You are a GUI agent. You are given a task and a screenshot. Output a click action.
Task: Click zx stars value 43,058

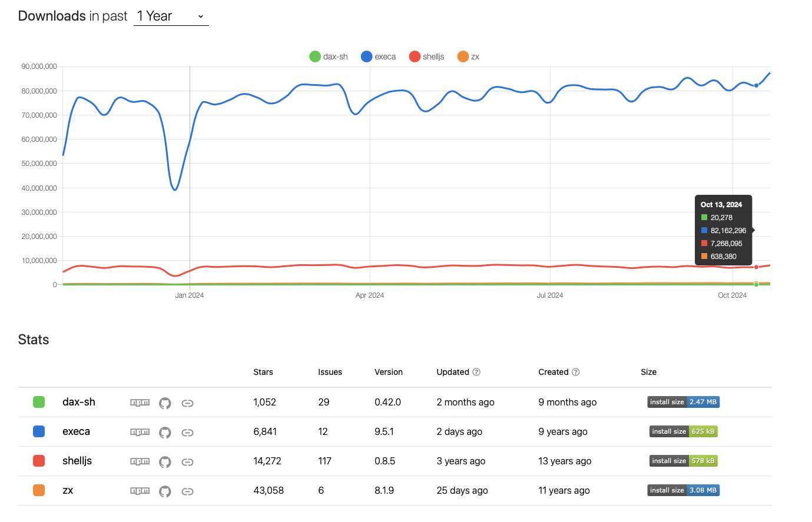269,490
